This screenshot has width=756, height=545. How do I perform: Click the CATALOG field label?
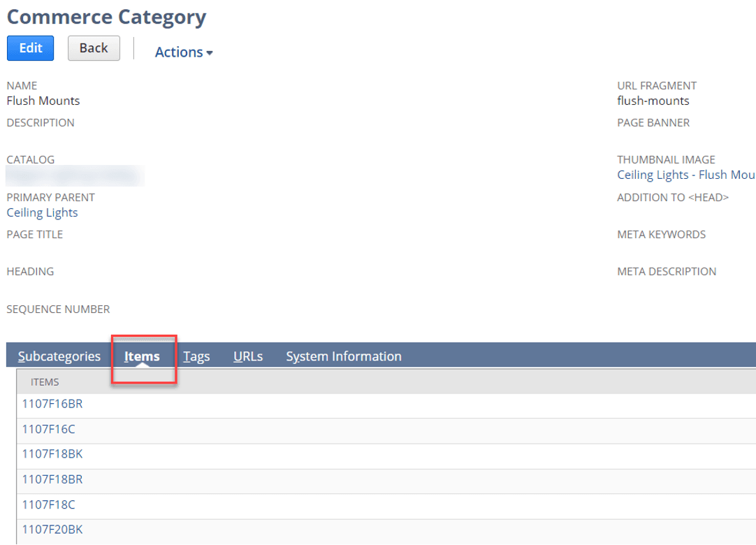click(30, 159)
